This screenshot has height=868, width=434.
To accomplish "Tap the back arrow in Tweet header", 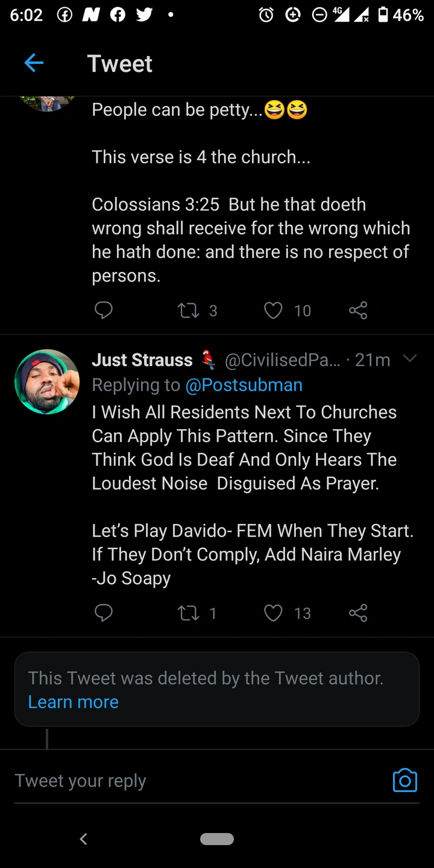I will [34, 63].
